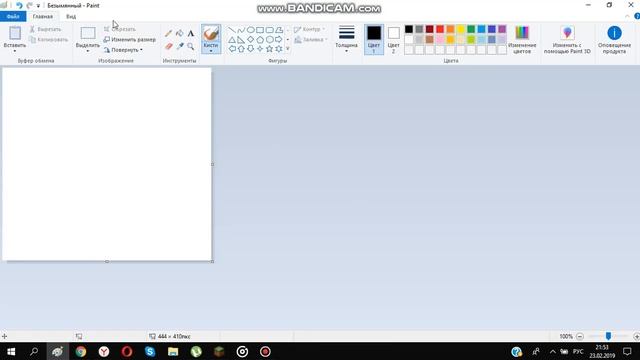Switch to the Вид tab

pyautogui.click(x=71, y=16)
